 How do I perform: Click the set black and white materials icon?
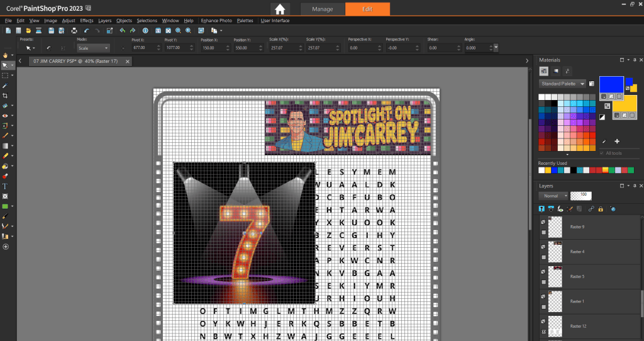(x=602, y=117)
